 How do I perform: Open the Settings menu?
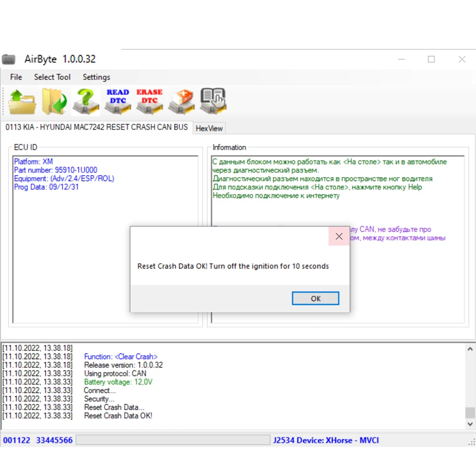[96, 77]
